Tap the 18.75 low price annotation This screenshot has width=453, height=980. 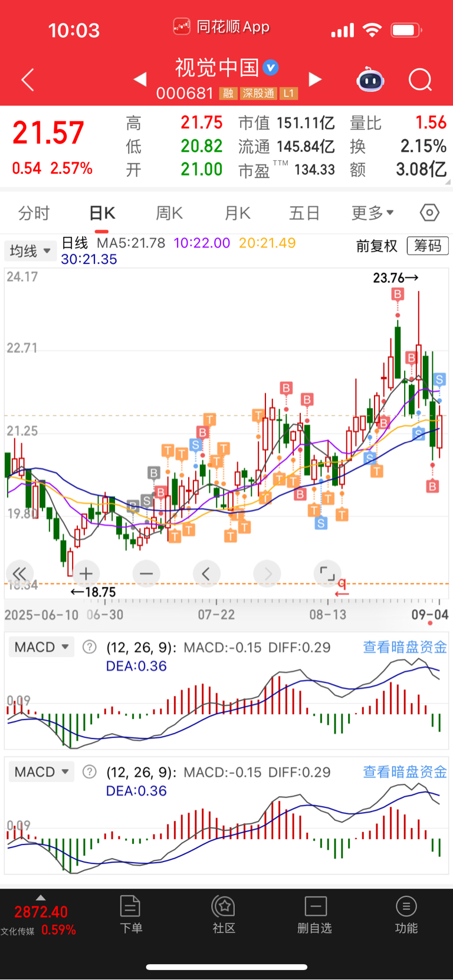pyautogui.click(x=93, y=592)
